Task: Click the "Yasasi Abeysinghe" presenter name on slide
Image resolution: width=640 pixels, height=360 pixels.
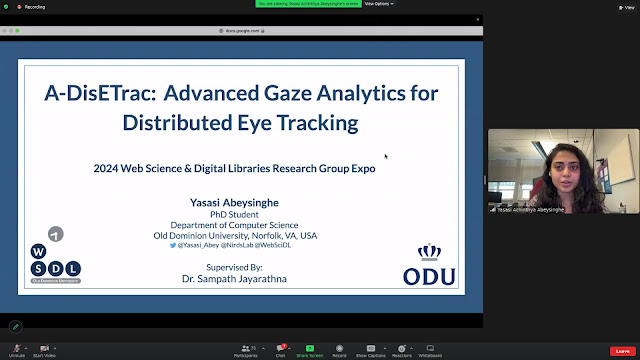Action: (x=234, y=202)
